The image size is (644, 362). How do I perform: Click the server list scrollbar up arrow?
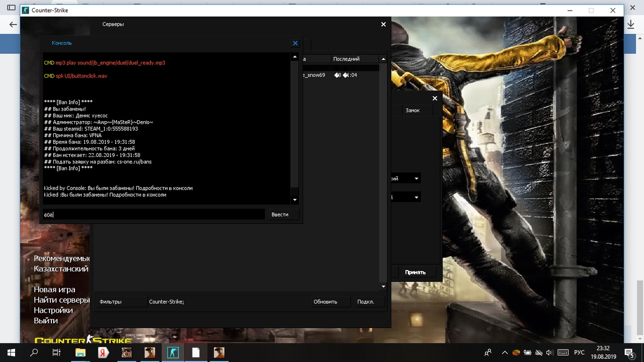click(383, 59)
